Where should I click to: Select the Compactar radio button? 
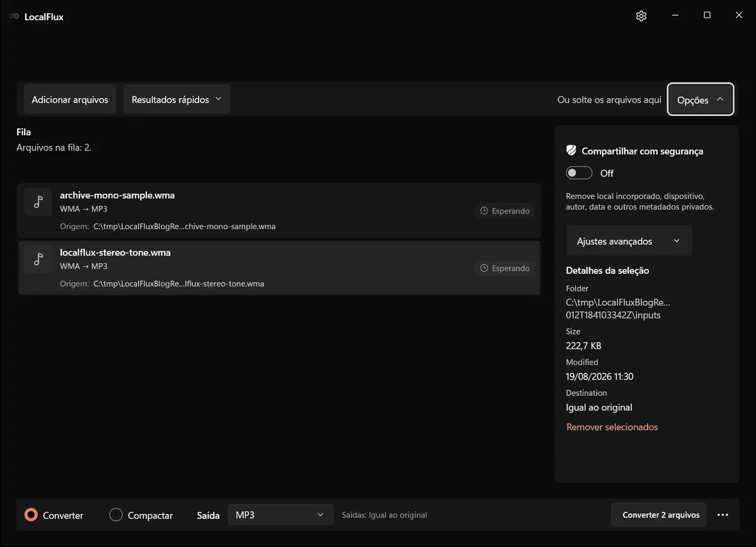pyautogui.click(x=116, y=515)
